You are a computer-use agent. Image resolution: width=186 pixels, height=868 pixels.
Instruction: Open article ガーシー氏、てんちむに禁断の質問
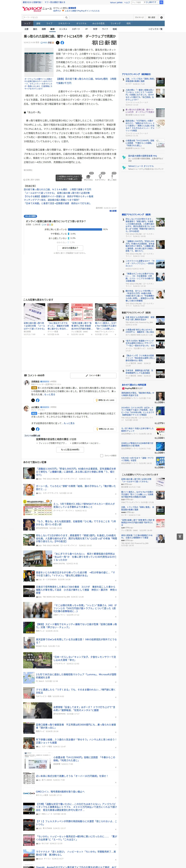click(76, 487)
